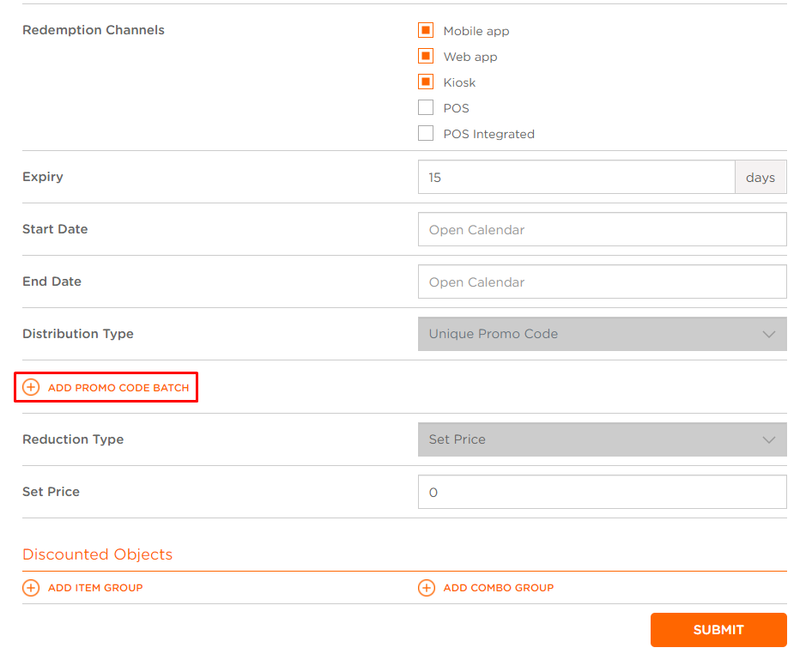812x672 pixels.
Task: Click the Reduction Type chevron arrow
Action: tap(769, 440)
